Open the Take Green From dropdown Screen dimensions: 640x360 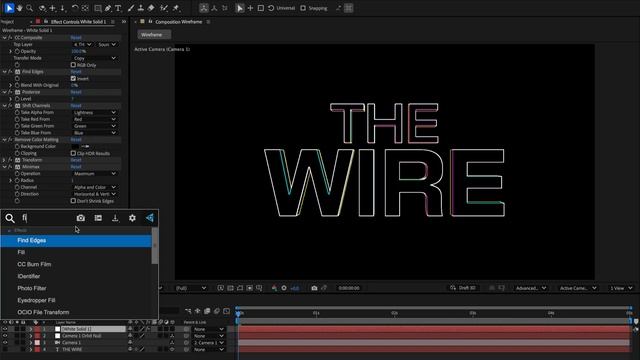(x=95, y=126)
